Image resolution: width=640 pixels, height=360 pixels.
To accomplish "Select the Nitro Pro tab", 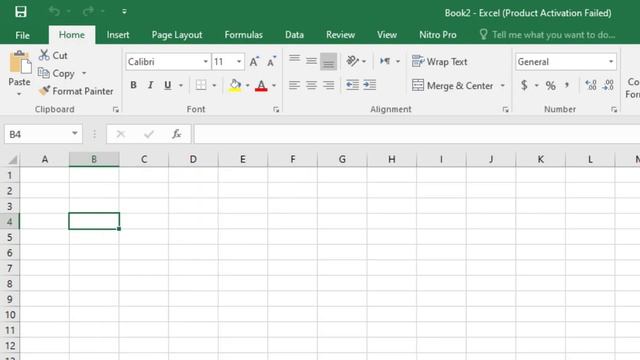I will tap(438, 35).
